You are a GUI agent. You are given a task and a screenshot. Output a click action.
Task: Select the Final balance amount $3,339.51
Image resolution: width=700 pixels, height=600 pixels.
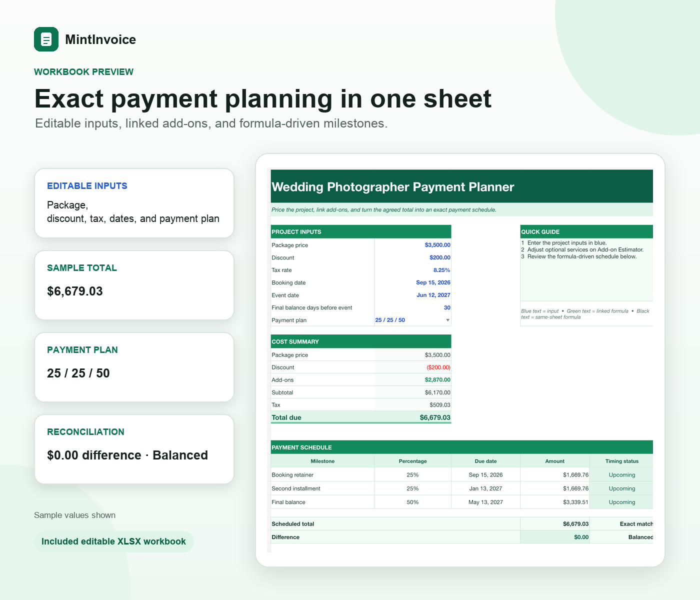(x=555, y=502)
